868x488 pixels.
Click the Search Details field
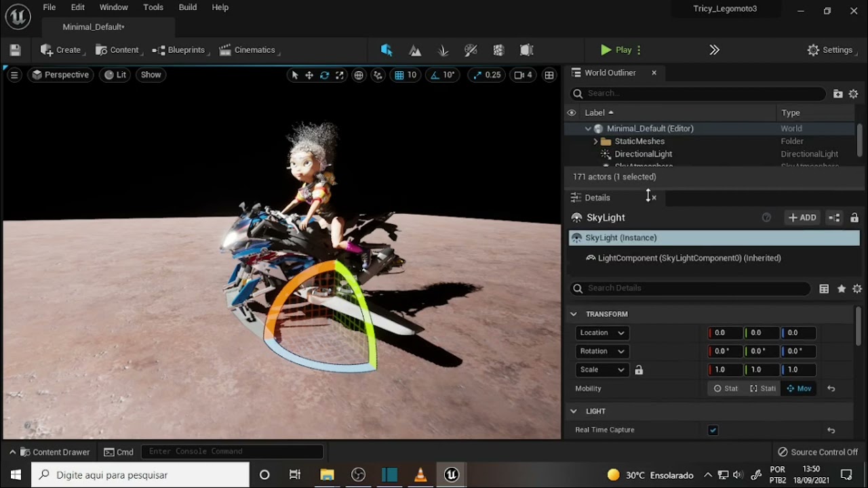coord(690,289)
